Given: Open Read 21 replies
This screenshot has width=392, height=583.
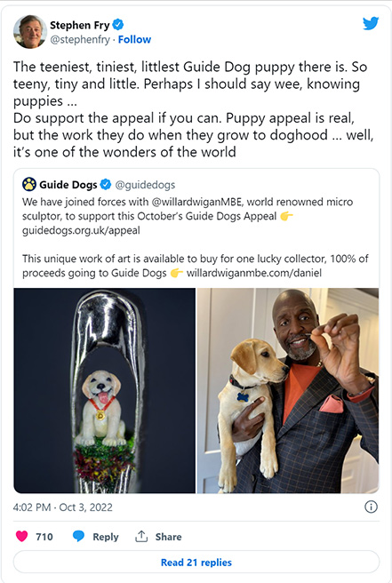Looking at the screenshot, I should coord(196,562).
